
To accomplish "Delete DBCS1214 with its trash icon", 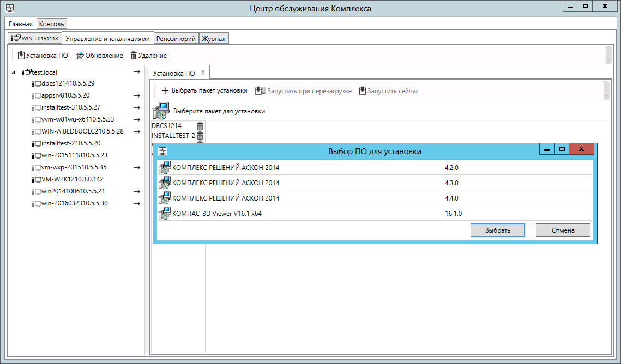I will tap(200, 126).
